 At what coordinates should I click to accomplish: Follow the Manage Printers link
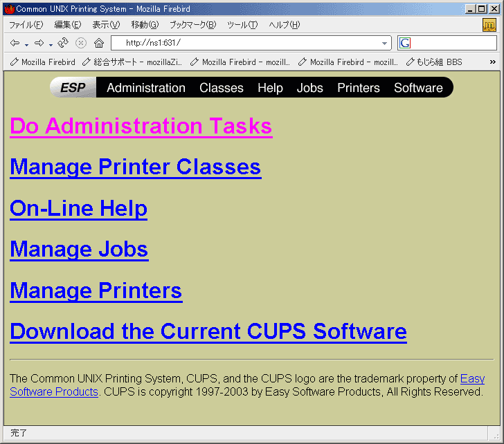[x=96, y=291]
